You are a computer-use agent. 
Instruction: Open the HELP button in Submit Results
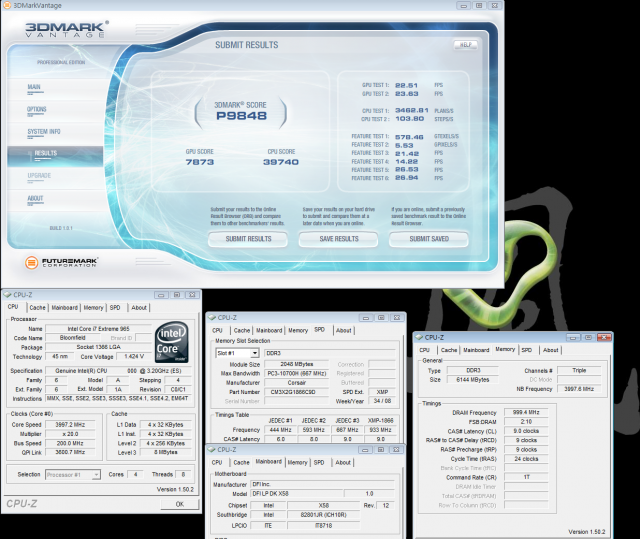pos(465,44)
